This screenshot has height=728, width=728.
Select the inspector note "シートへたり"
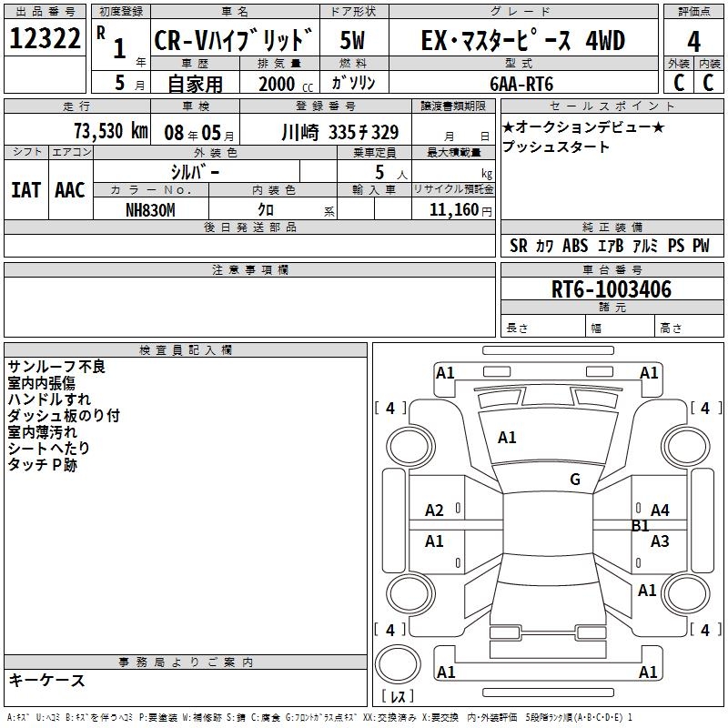pyautogui.click(x=49, y=448)
